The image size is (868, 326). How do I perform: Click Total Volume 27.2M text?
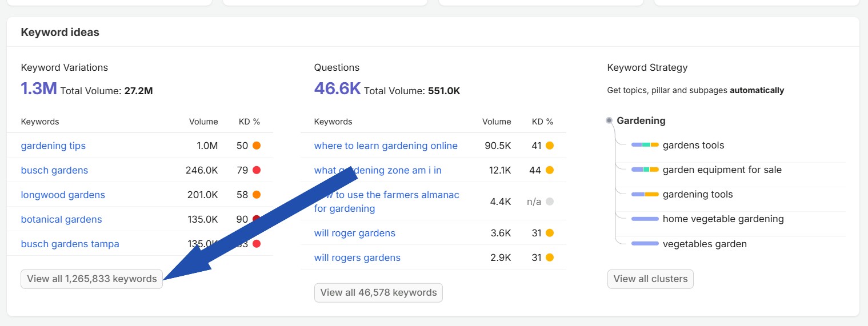(x=106, y=91)
